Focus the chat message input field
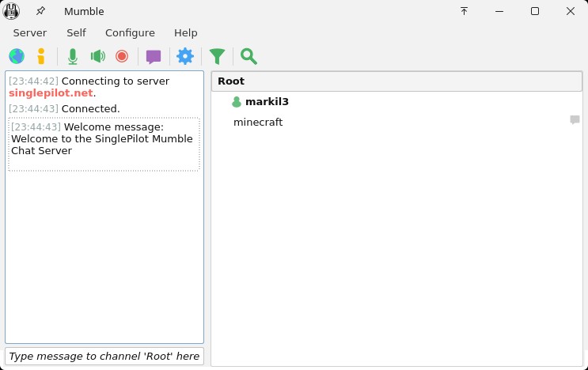Image resolution: width=588 pixels, height=370 pixels. pyautogui.click(x=104, y=357)
